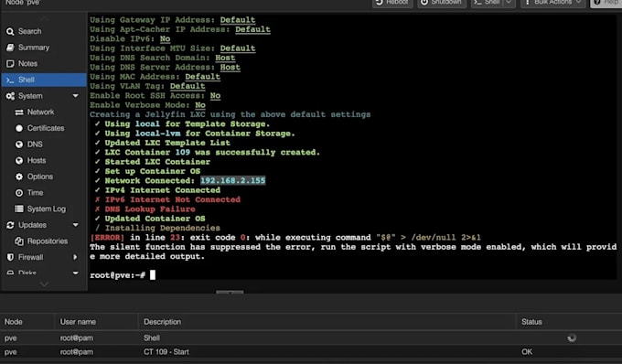The image size is (622, 364).
Task: Click the Shutdown button
Action: click(442, 3)
